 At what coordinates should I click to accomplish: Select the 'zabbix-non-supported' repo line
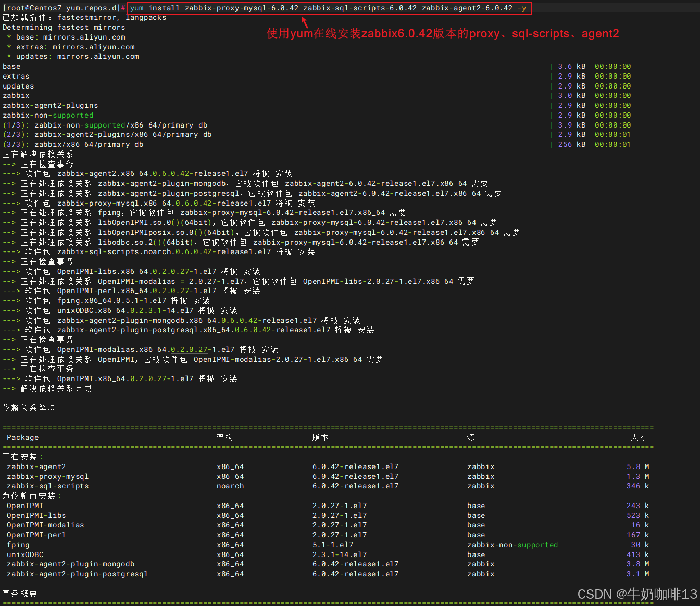point(48,116)
